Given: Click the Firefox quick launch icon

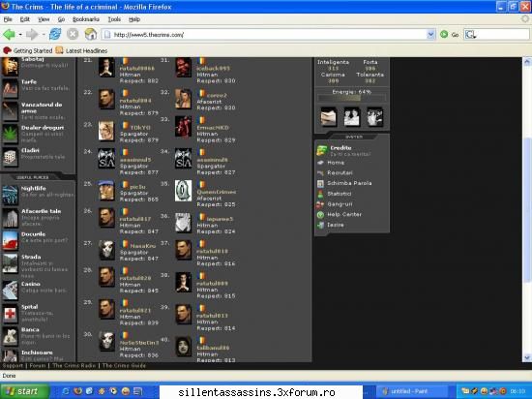Looking at the screenshot, I should 77,391.
